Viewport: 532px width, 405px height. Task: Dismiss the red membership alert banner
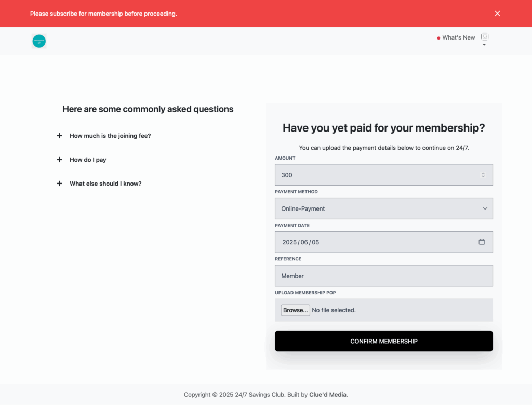497,14
